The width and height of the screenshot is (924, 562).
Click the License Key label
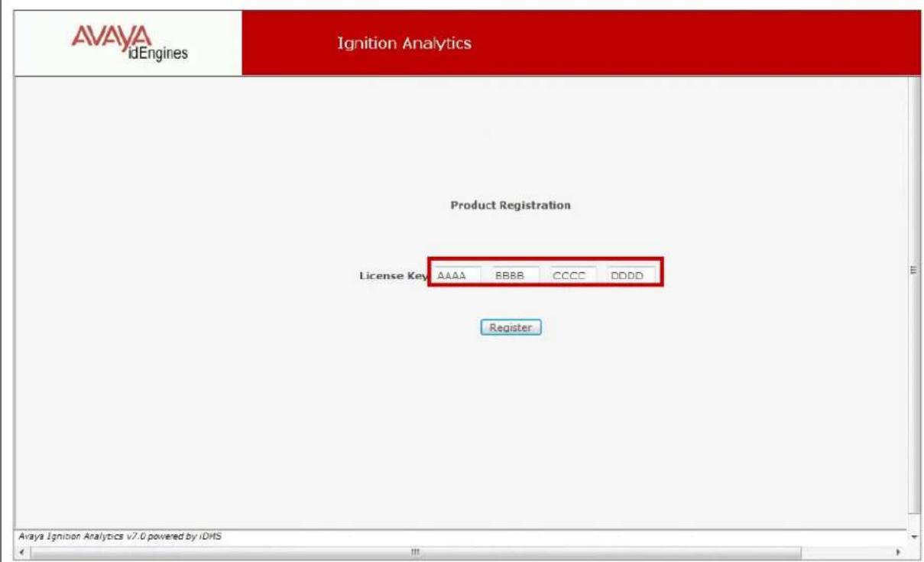[x=393, y=275]
